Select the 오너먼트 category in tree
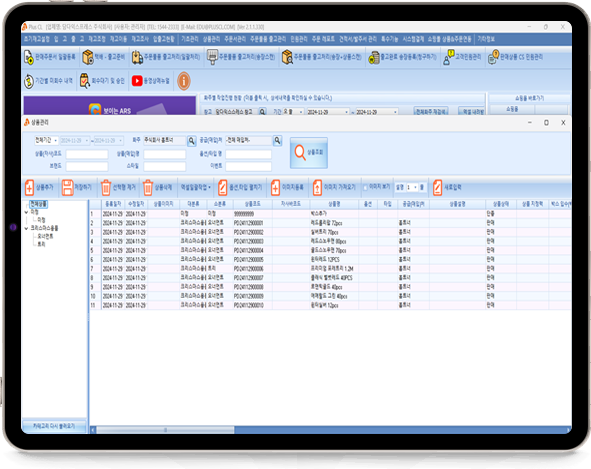The image size is (591, 469). pos(45,236)
